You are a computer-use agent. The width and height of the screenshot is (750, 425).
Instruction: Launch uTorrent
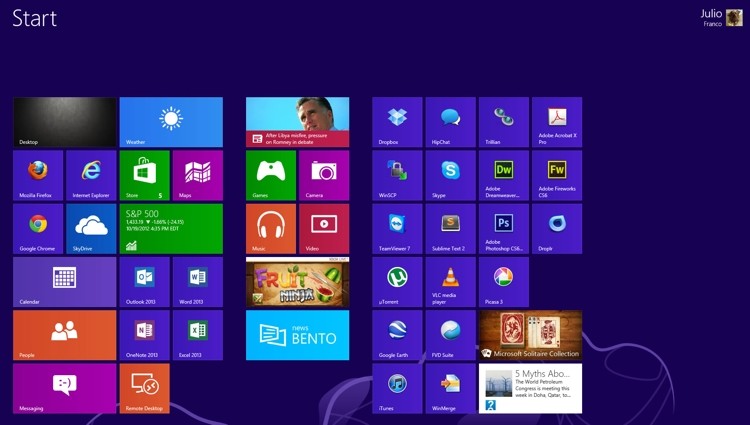pos(397,282)
